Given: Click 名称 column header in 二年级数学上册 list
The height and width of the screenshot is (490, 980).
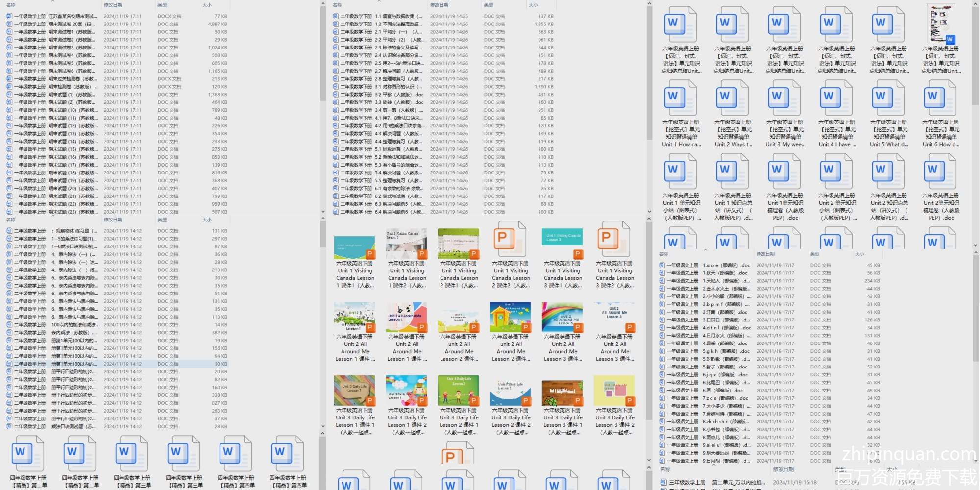Looking at the screenshot, I should point(11,220).
